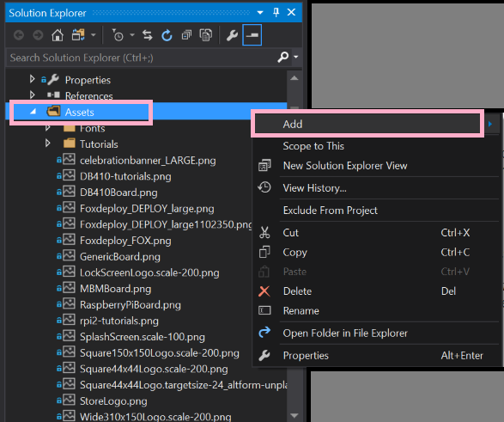Toggle the Preview Selected Items button
The image size is (504, 422).
pos(252,35)
